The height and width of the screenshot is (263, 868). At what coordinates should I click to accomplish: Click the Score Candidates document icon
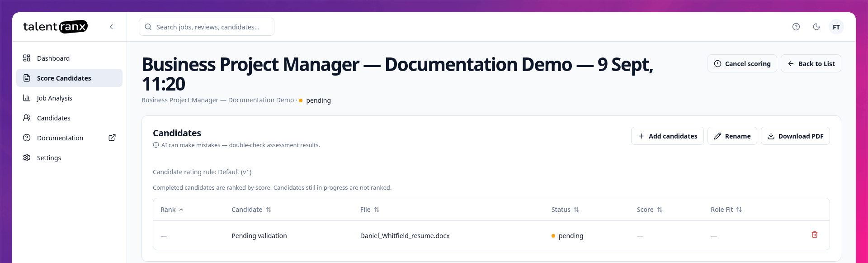(x=27, y=78)
